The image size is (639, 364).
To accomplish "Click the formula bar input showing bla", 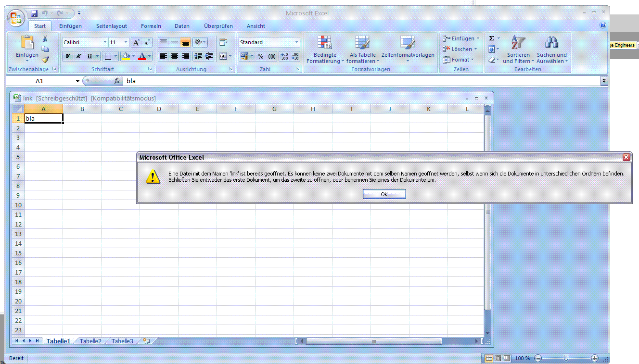I will [362, 81].
